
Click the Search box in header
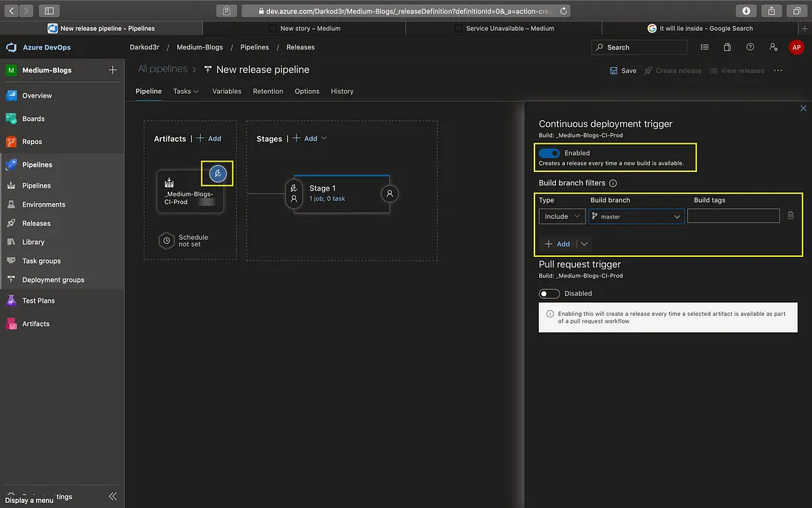639,47
